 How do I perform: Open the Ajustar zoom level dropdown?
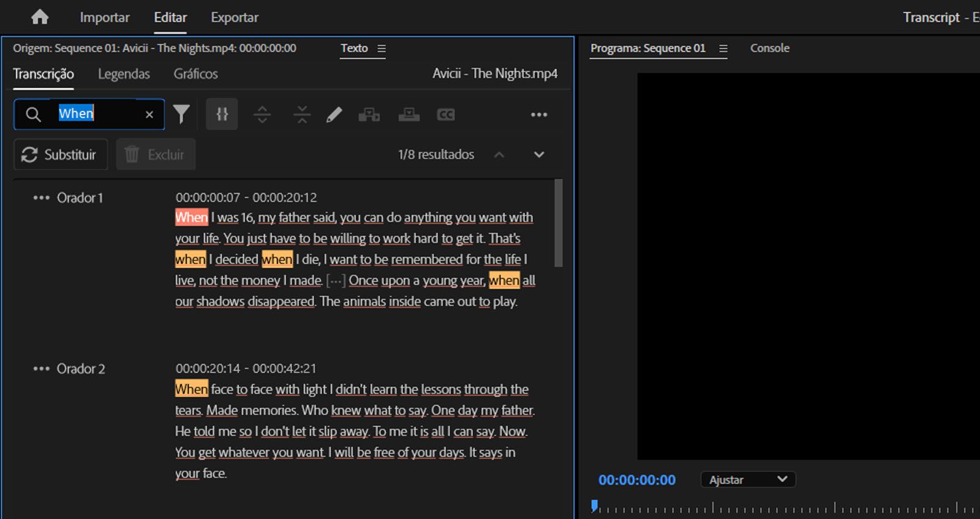click(748, 480)
